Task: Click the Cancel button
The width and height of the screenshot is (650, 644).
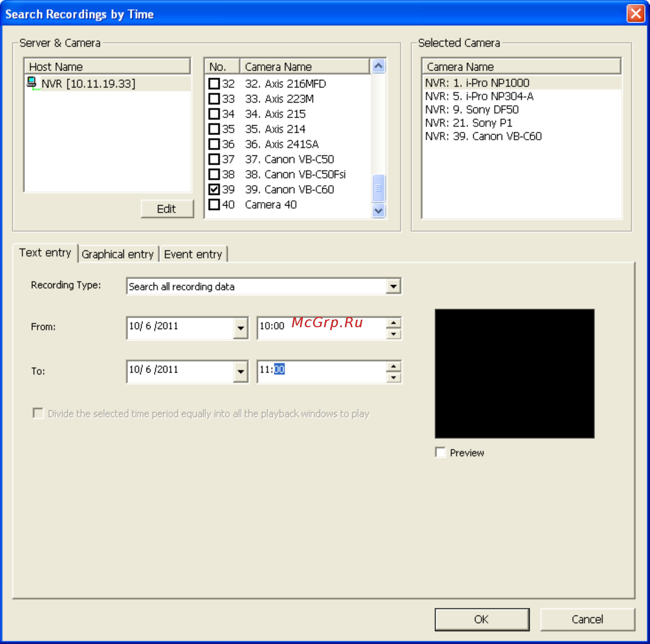Action: coord(587,619)
